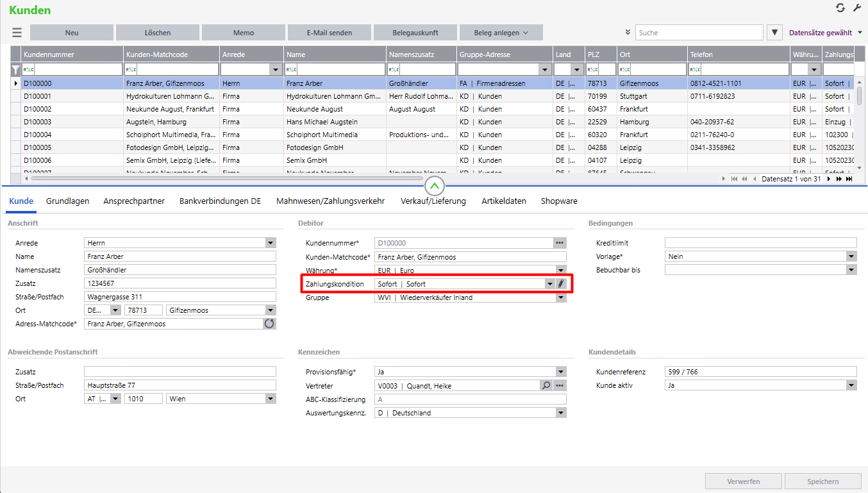The height and width of the screenshot is (493, 868).
Task: Click the refresh icon at top right
Action: pos(840,8)
